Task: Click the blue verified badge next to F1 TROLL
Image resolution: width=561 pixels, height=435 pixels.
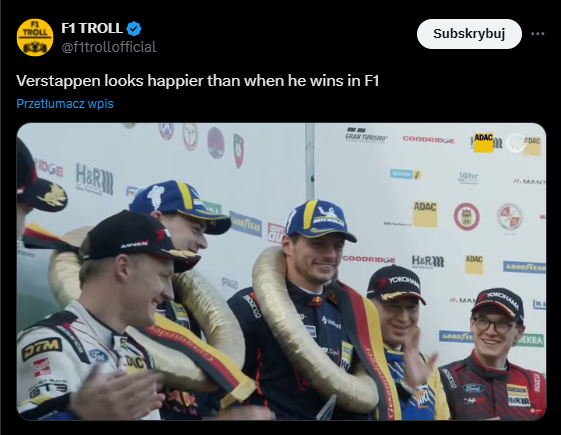Action: click(134, 29)
